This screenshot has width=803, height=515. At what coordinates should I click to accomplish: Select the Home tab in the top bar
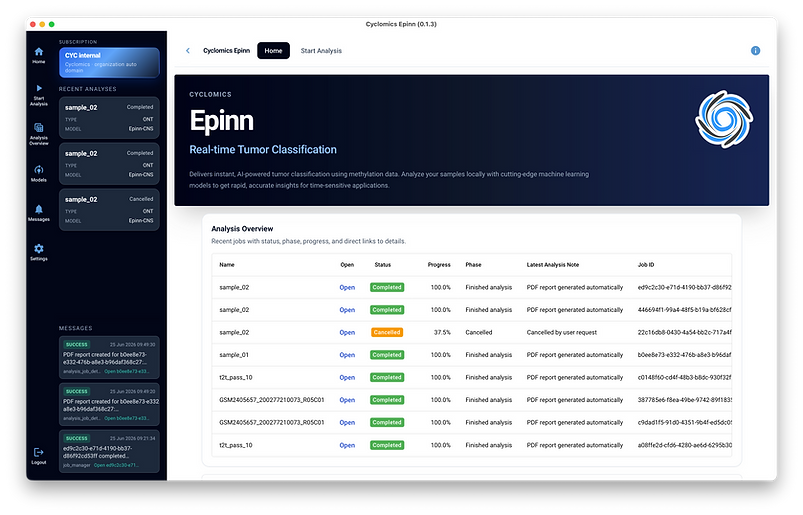(273, 51)
